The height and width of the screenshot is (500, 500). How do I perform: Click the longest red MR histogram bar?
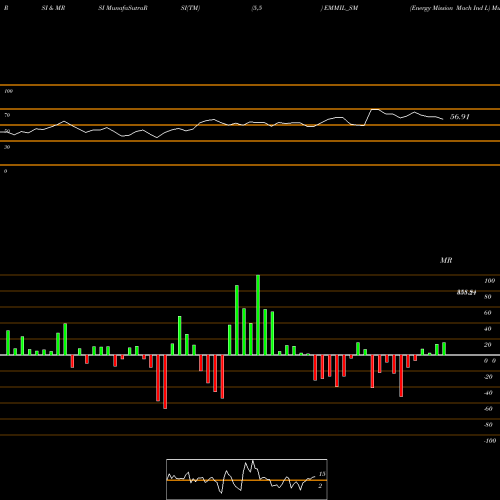tap(165, 382)
